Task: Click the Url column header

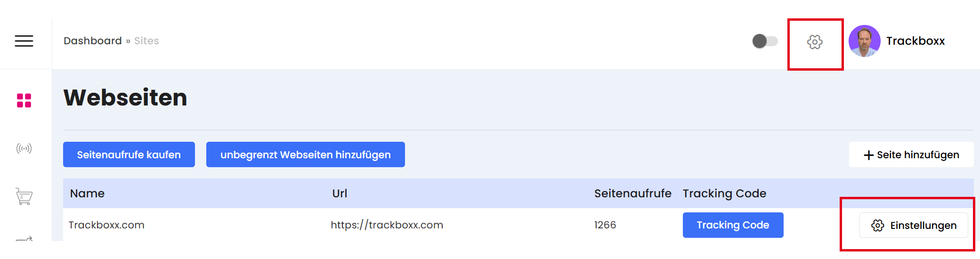Action: tap(340, 194)
